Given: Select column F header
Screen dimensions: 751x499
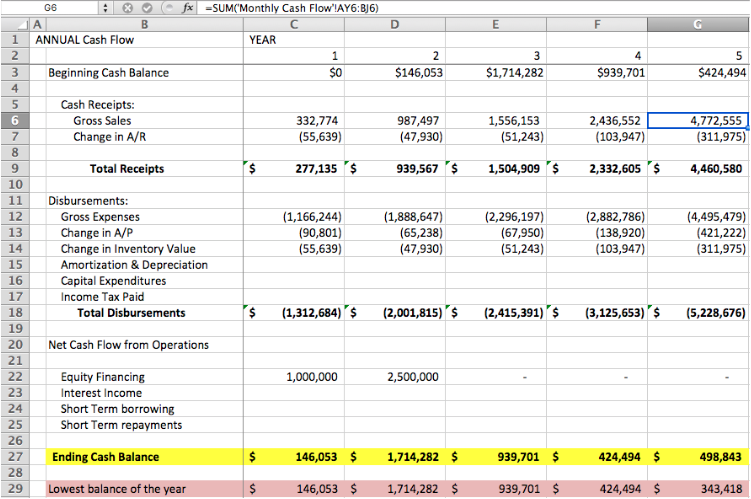Looking at the screenshot, I should click(597, 24).
